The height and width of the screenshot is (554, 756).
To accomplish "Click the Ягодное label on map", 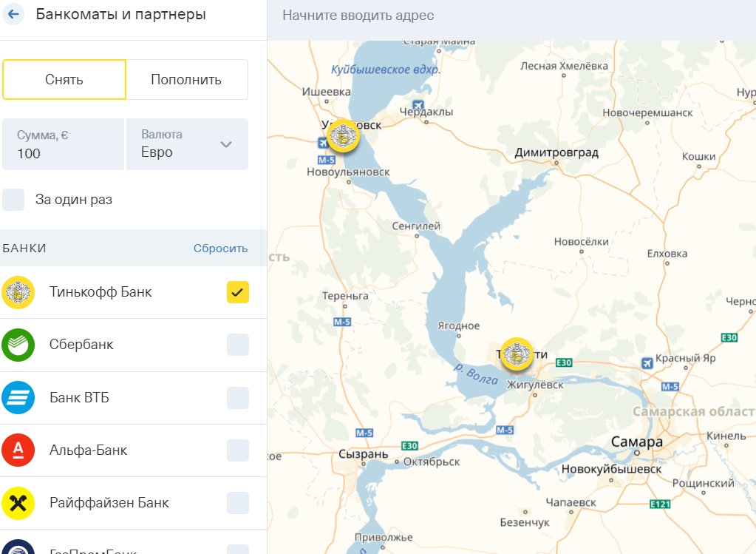I will click(x=458, y=325).
